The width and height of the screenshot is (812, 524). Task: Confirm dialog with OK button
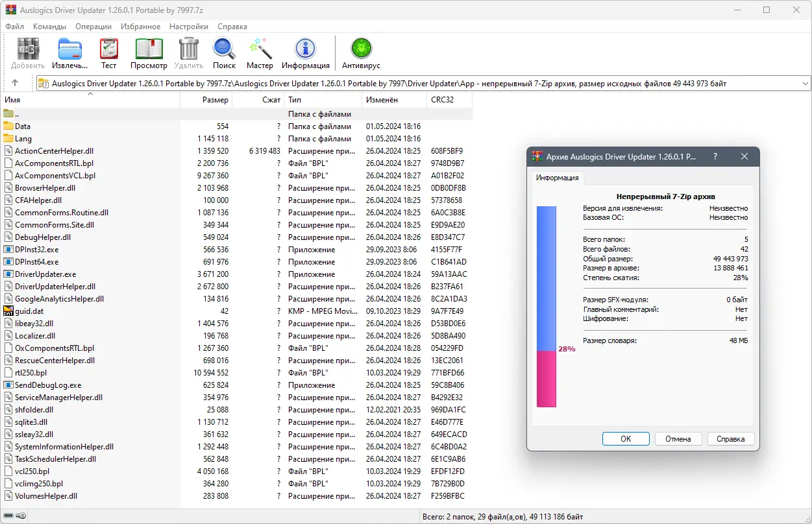[x=626, y=438]
